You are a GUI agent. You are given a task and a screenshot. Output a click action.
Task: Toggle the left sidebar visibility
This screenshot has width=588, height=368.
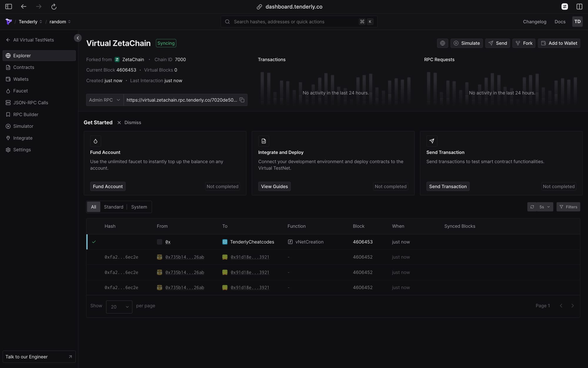pos(8,6)
